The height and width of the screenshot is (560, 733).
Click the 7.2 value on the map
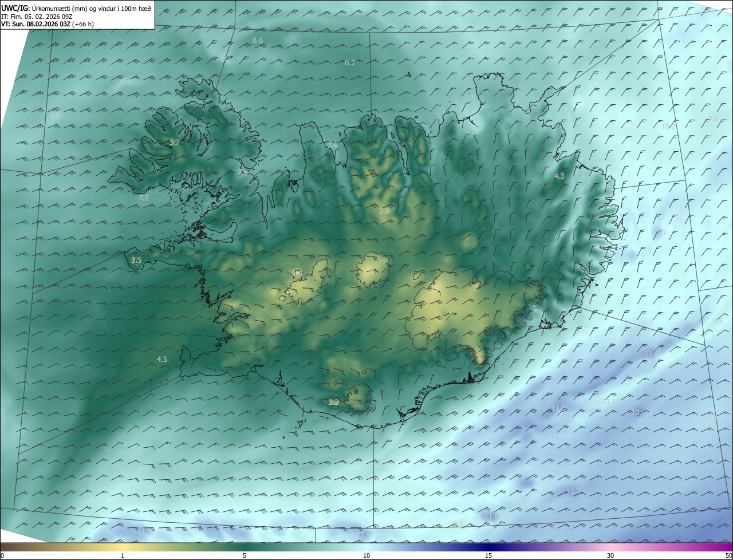144,198
